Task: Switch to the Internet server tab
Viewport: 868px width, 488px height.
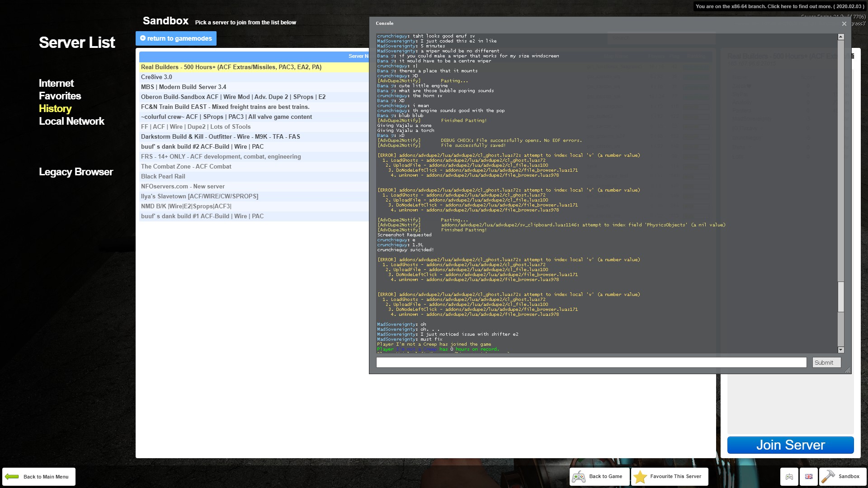Action: point(56,83)
